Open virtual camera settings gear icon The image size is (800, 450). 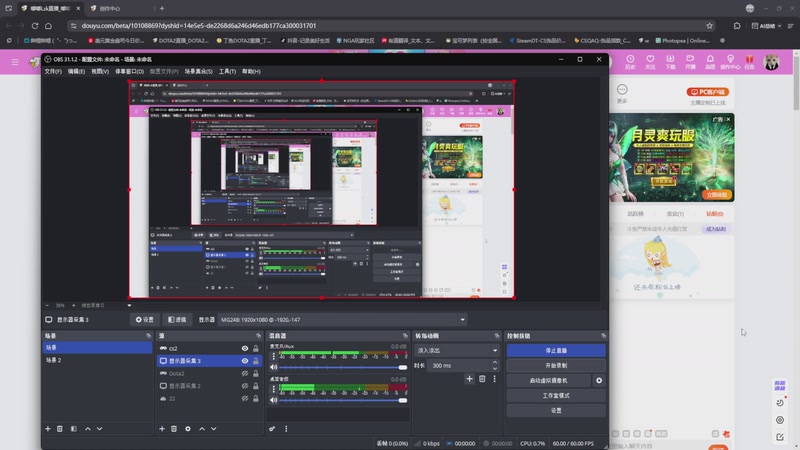pos(599,381)
